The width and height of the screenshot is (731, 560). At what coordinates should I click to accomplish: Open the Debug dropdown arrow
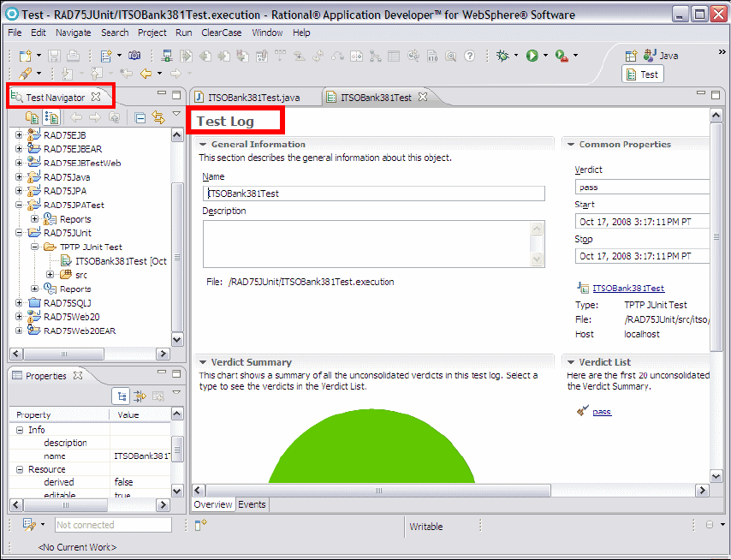point(516,56)
